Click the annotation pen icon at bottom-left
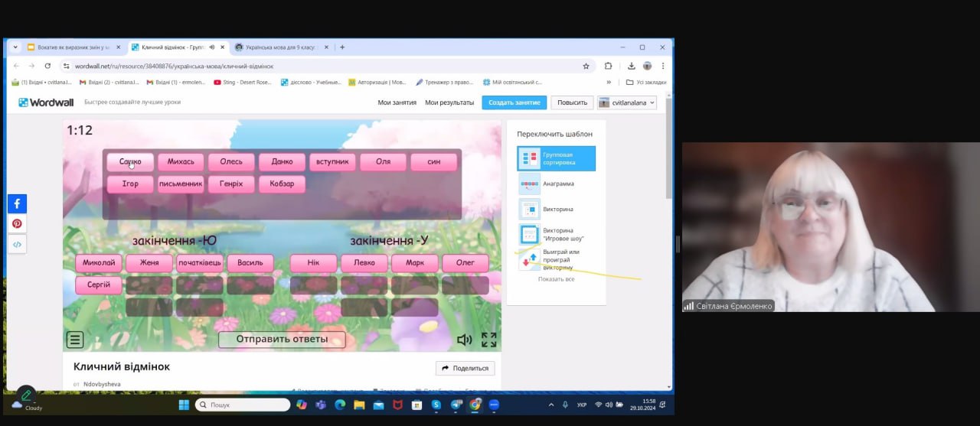This screenshot has height=426, width=980. point(26,395)
